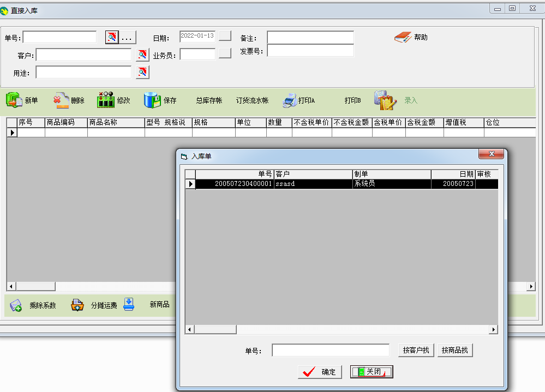Click the 仓位 column header

point(510,123)
